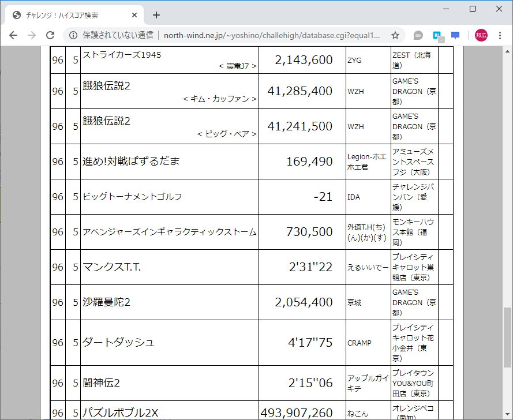The image size is (513, 420).
Task: Click the title 進め!対戦ぱずるだま
Action: point(131,162)
